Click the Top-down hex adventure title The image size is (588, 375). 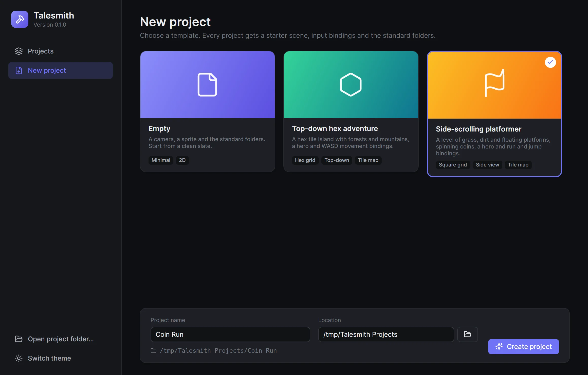[x=335, y=128]
